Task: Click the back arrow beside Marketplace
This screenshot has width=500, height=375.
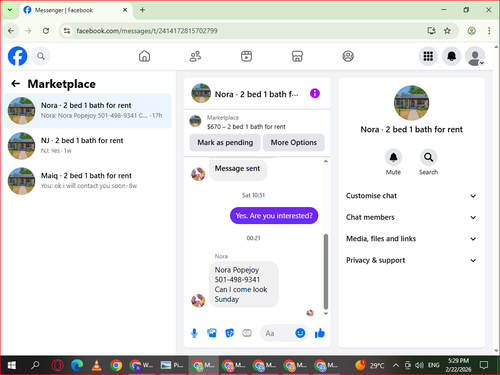Action: coord(16,84)
